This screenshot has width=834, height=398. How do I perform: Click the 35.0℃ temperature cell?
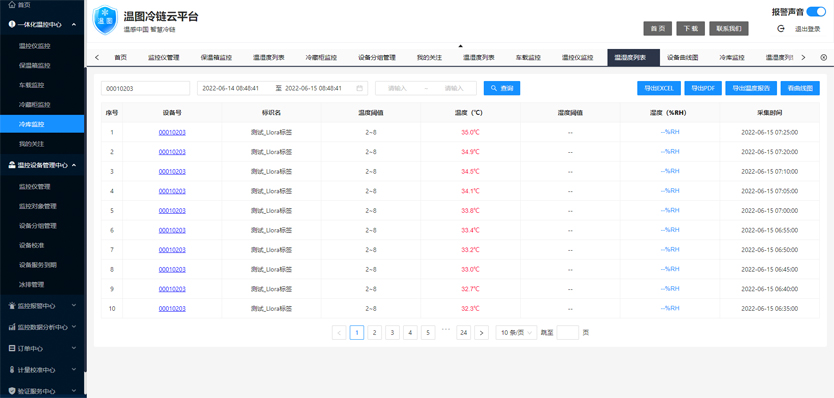click(470, 132)
